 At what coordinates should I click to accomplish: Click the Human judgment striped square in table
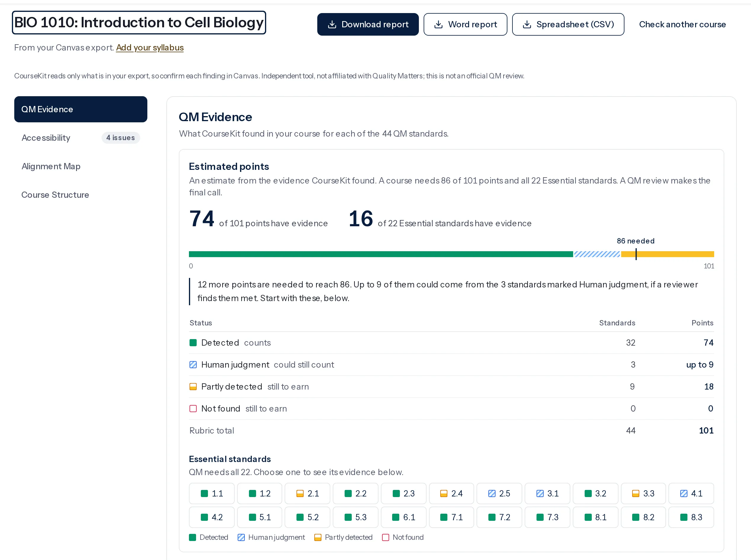pyautogui.click(x=193, y=365)
